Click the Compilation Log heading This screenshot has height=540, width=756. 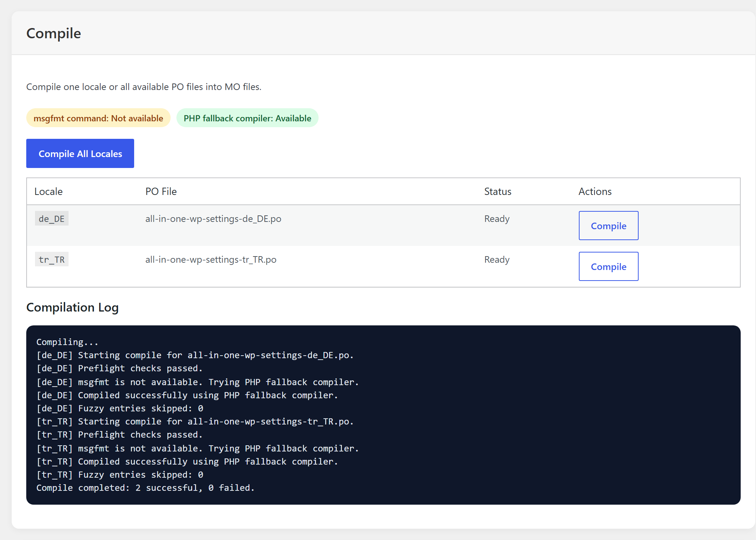73,307
